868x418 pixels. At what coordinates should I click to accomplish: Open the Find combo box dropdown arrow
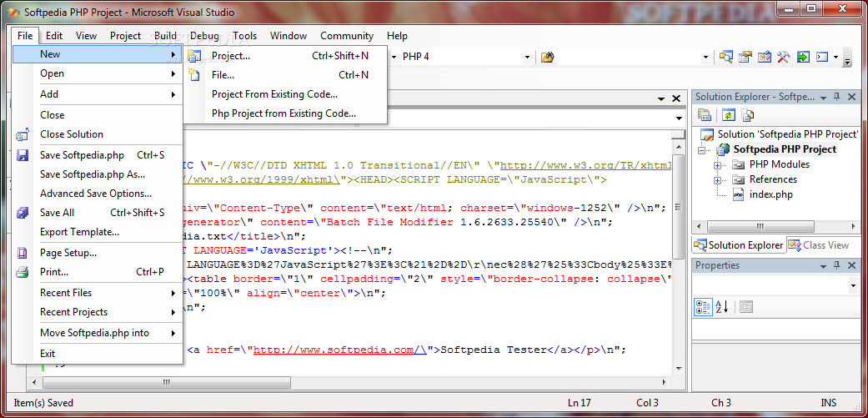(705, 57)
